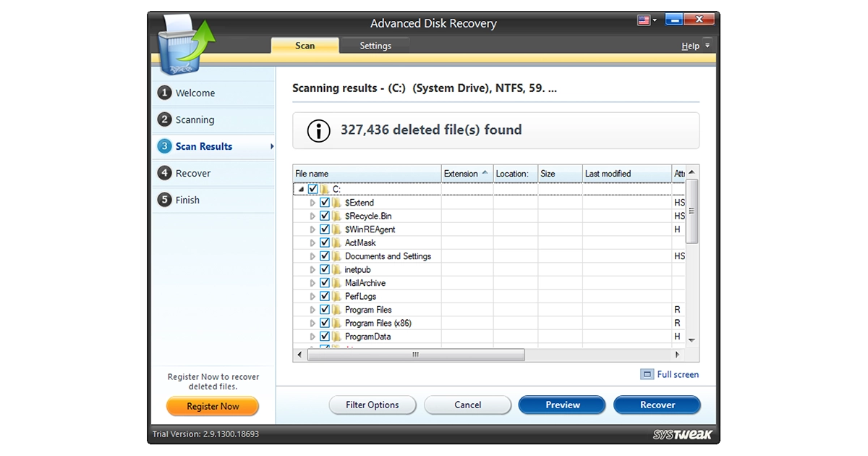The width and height of the screenshot is (868, 456).
Task: Click the folder icon of ActMask
Action: 336,242
